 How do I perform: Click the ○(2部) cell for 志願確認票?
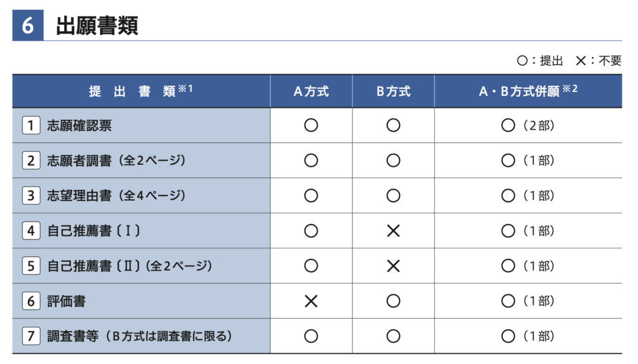(528, 126)
